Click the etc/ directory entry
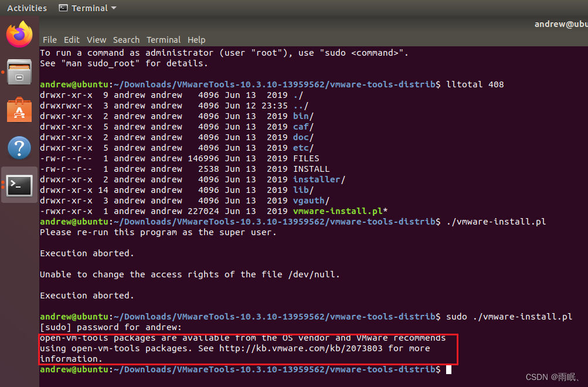 coord(303,148)
